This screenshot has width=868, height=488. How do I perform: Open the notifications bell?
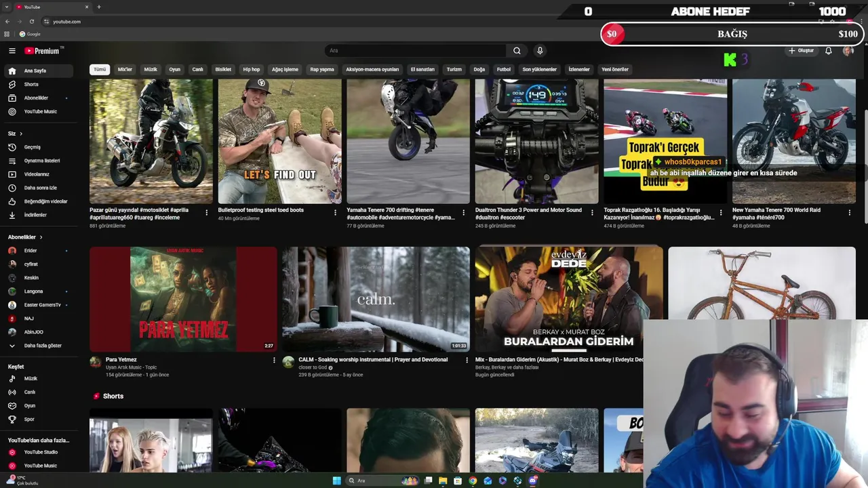click(828, 51)
